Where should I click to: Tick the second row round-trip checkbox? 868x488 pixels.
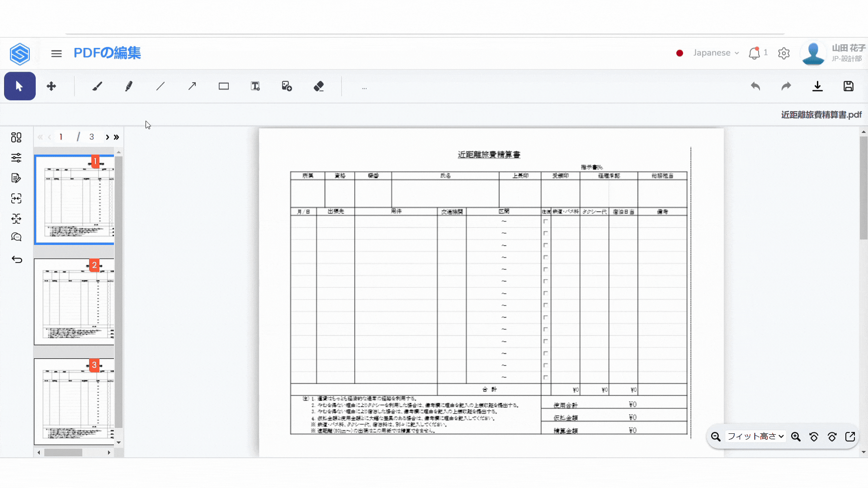pos(546,234)
